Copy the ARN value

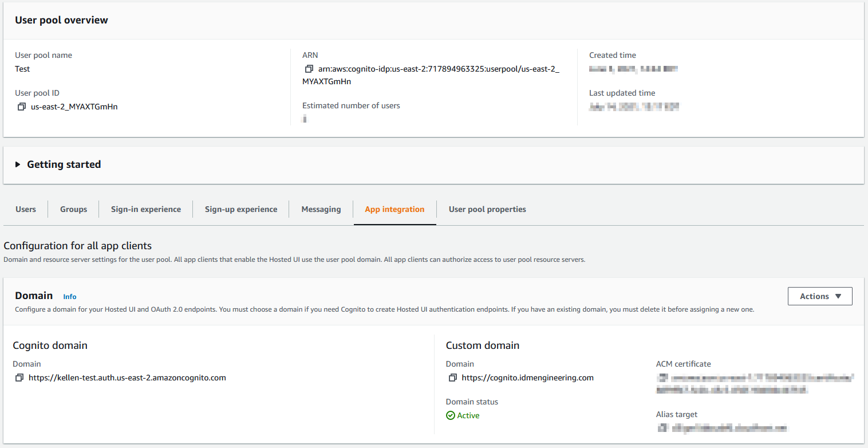(310, 69)
